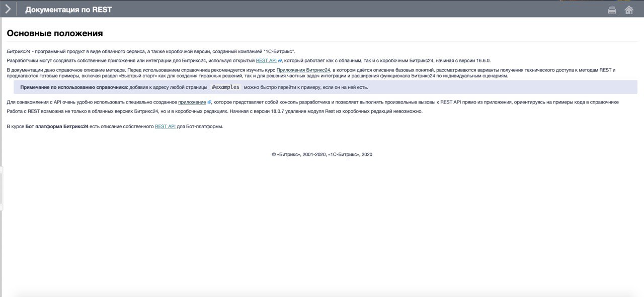
Task: Click the sentence starting 'Разработчики могут создавать'
Action: 249,60
